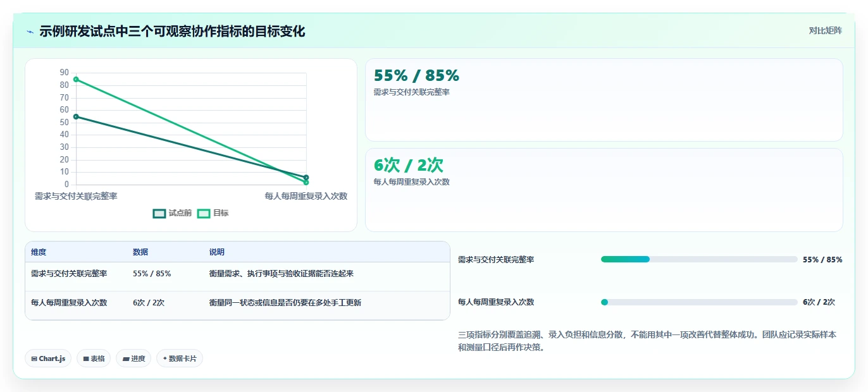Click the 每人每周重复录入次数 caption under the 6次 / 2次 card
Image resolution: width=868 pixels, height=392 pixels.
pos(412,182)
